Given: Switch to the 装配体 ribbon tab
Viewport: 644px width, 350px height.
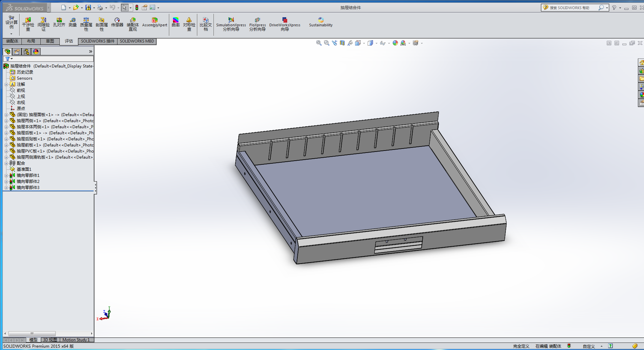Looking at the screenshot, I should (x=12, y=41).
